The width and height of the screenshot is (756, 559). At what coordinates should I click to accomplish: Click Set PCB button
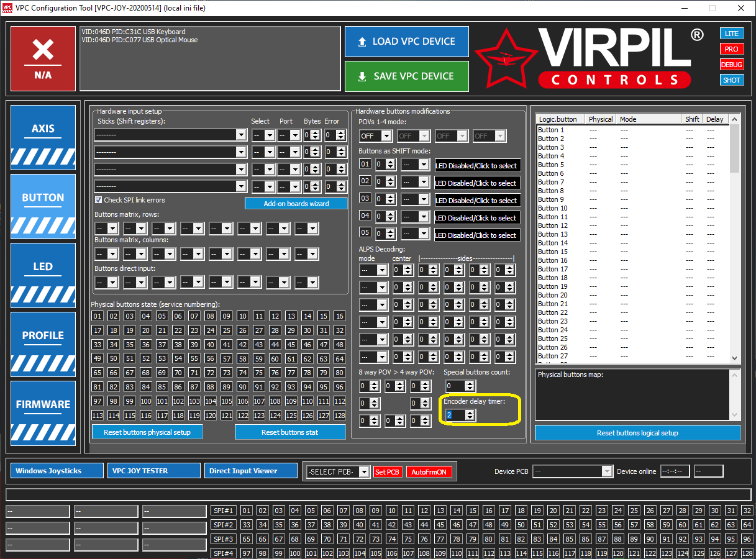tap(388, 472)
